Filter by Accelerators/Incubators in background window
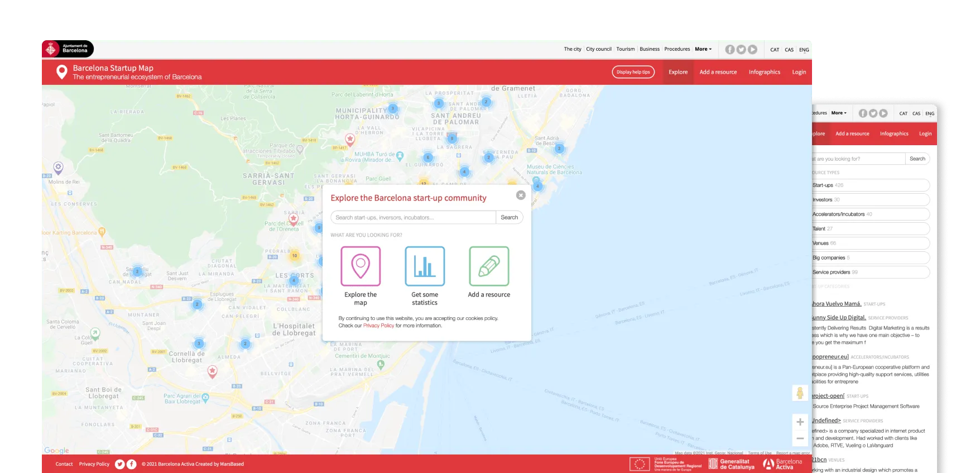The width and height of the screenshot is (980, 473). [x=871, y=214]
